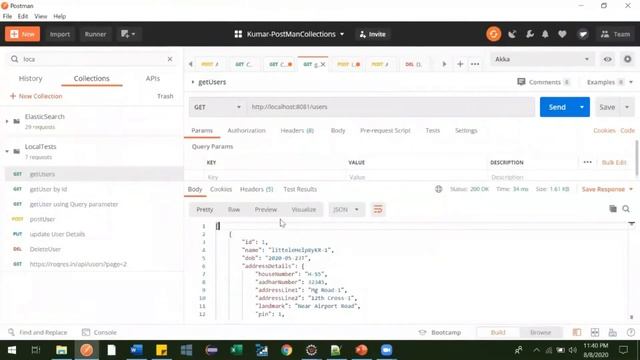Open the File menu
Image resolution: width=640 pixels, height=360 pixels.
pos(7,16)
